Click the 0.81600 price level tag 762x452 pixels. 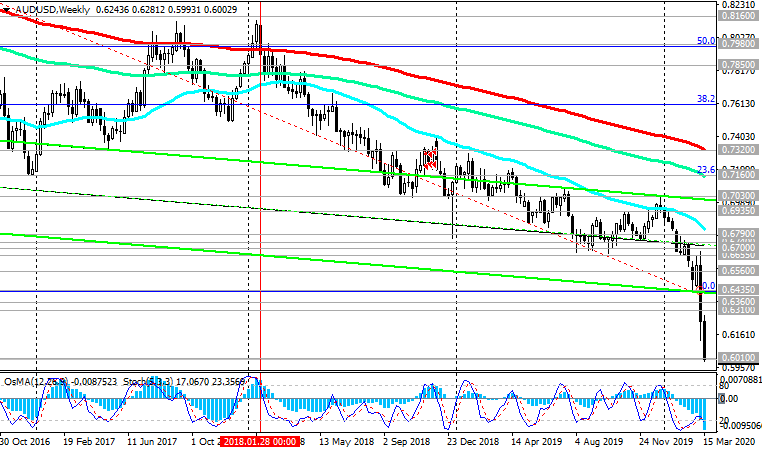click(739, 17)
